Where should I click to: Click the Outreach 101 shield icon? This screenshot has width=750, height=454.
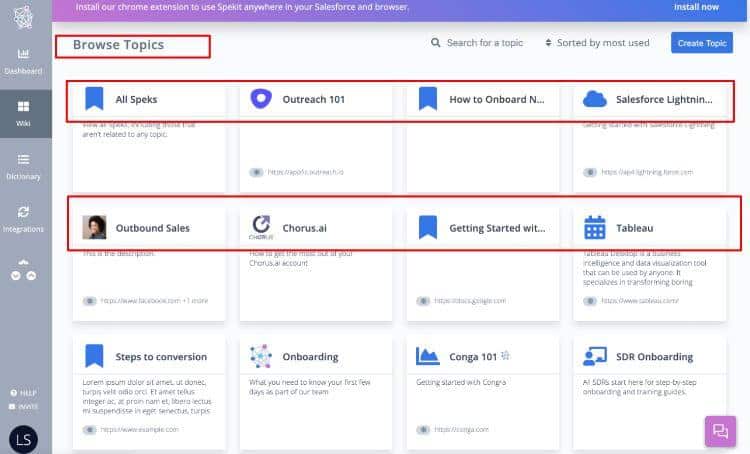tap(261, 99)
